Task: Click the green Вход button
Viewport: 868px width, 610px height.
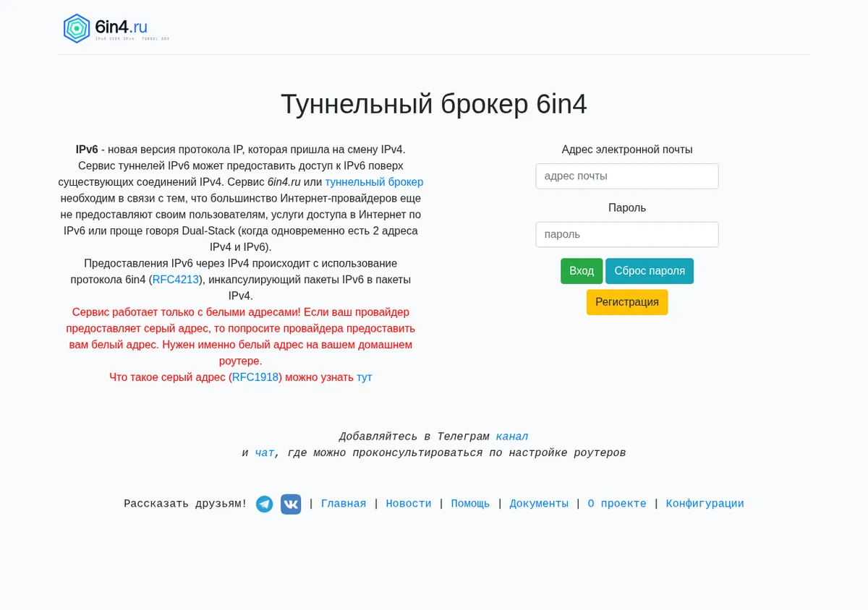Action: [x=582, y=271]
